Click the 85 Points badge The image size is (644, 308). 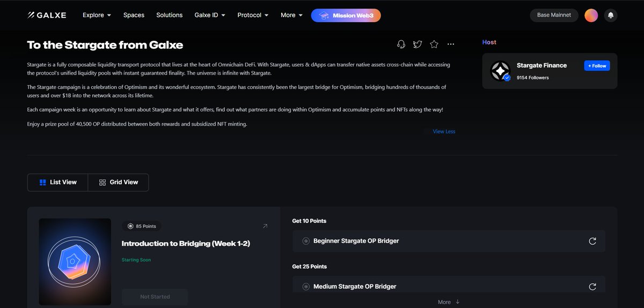[142, 226]
